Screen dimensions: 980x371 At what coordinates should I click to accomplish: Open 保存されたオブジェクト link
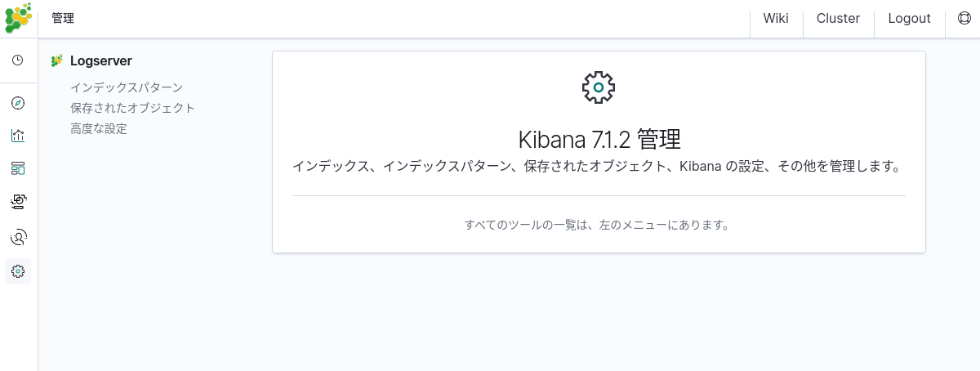coord(132,108)
